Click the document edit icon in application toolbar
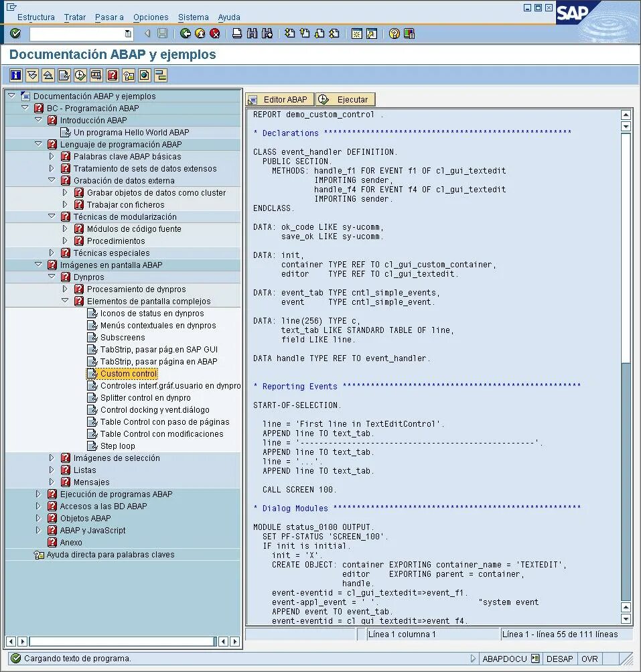 pos(64,76)
